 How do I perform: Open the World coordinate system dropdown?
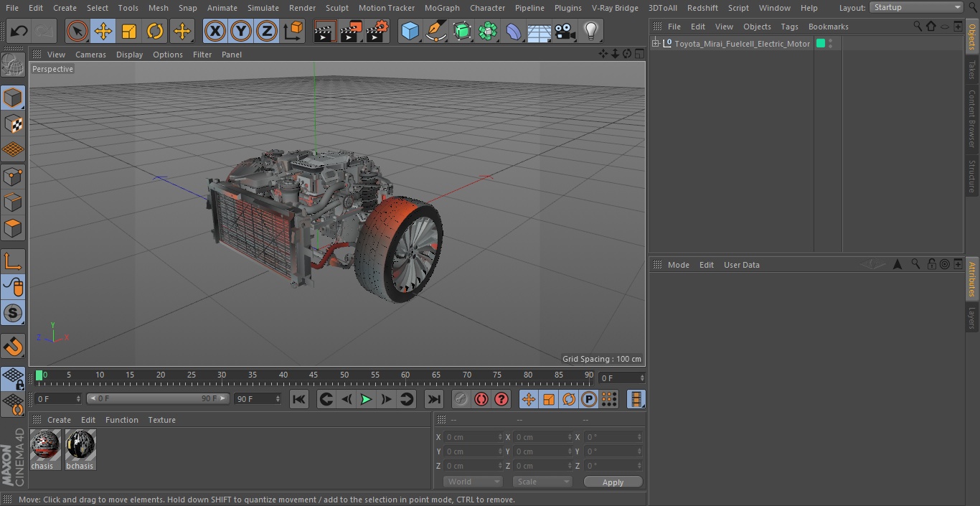pyautogui.click(x=472, y=482)
